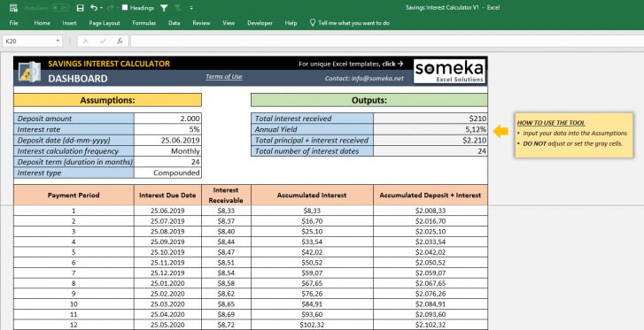Open Customize Quick Access Toolbar dropdown
Viewport: 644px width, 330px height.
click(x=192, y=8)
